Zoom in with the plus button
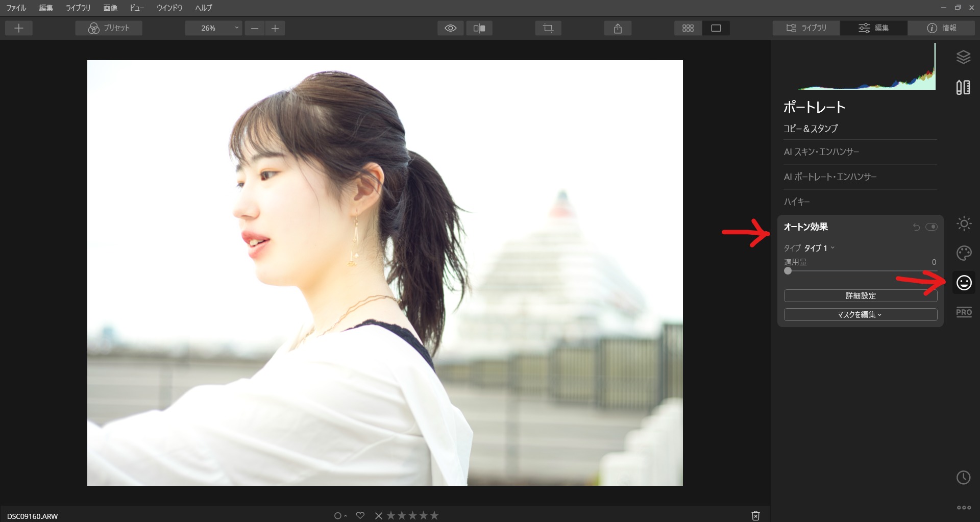 click(275, 28)
